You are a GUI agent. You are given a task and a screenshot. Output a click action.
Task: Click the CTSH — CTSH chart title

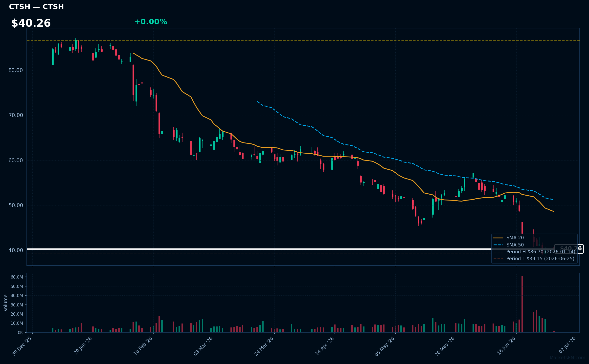(x=36, y=7)
